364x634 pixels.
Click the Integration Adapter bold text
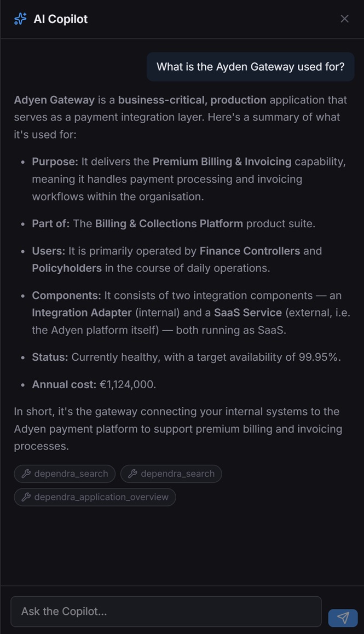82,313
